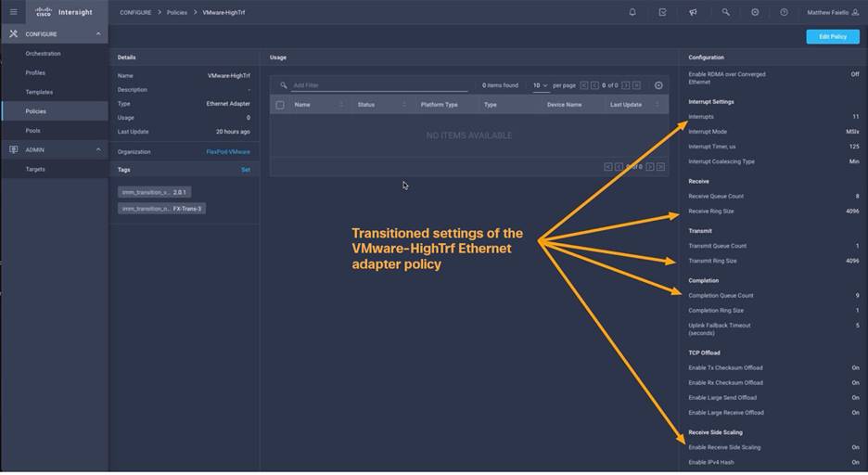The width and height of the screenshot is (868, 475).
Task: Go to next page in bottom pager
Action: [650, 167]
